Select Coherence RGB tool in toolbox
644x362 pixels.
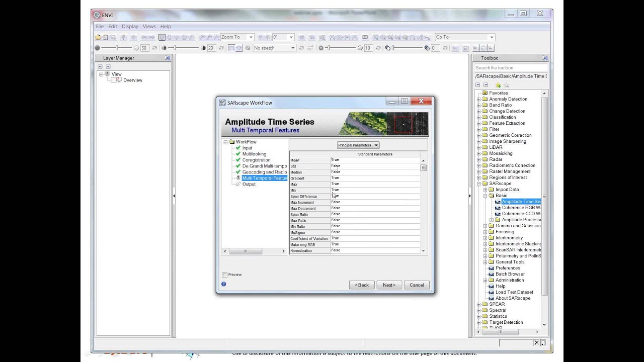click(521, 208)
